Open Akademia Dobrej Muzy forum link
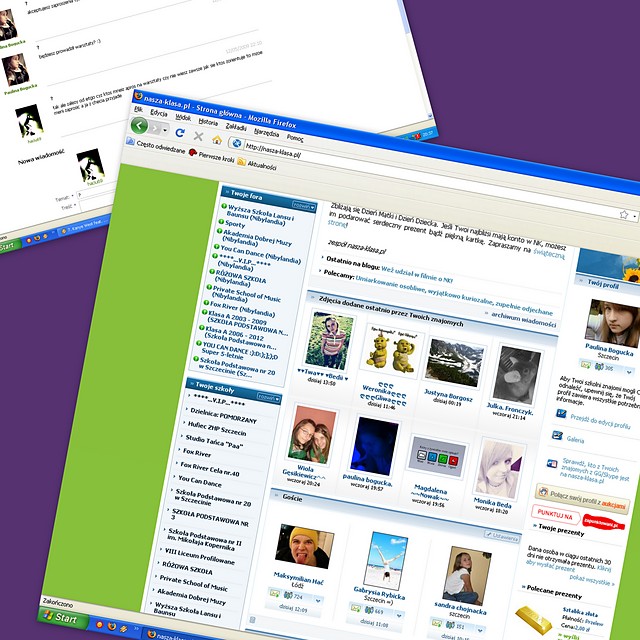This screenshot has width=640, height=640. (x=256, y=238)
